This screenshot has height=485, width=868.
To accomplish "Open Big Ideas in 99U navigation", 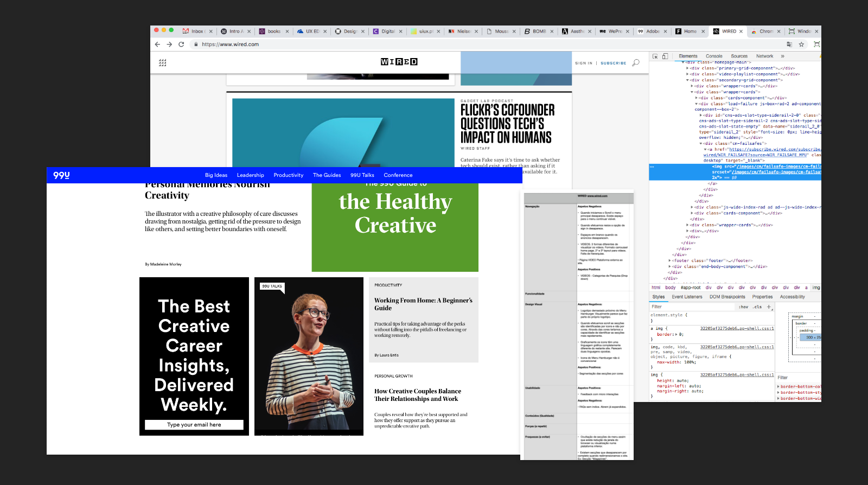I will (216, 175).
